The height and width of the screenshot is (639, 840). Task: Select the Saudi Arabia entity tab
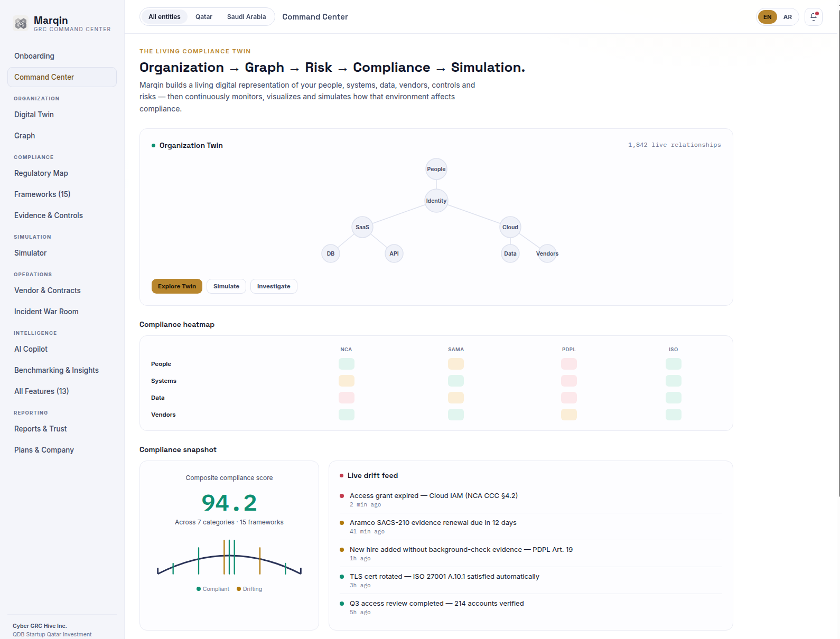[x=247, y=17]
